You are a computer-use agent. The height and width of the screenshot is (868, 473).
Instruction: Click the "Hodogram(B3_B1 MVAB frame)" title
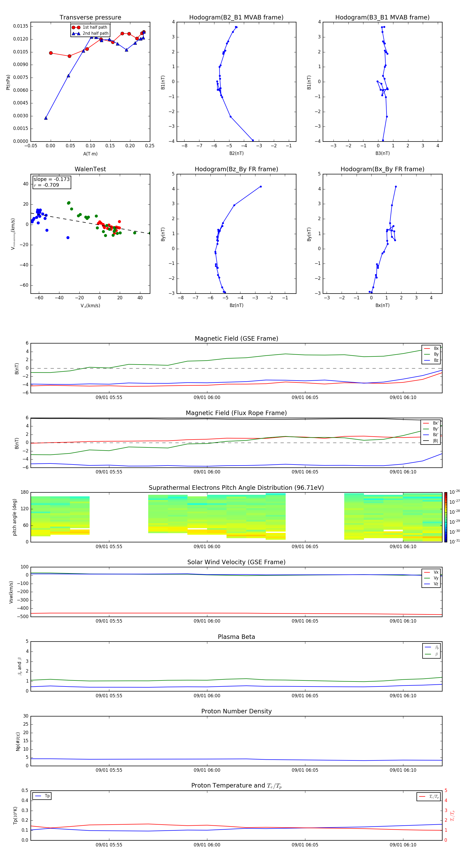tap(382, 18)
